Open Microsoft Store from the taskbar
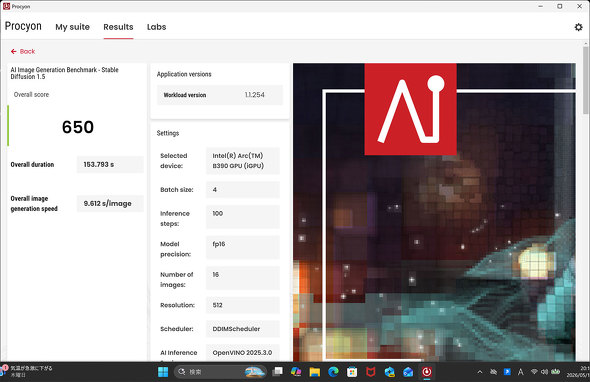The height and width of the screenshot is (382, 590). click(x=352, y=372)
